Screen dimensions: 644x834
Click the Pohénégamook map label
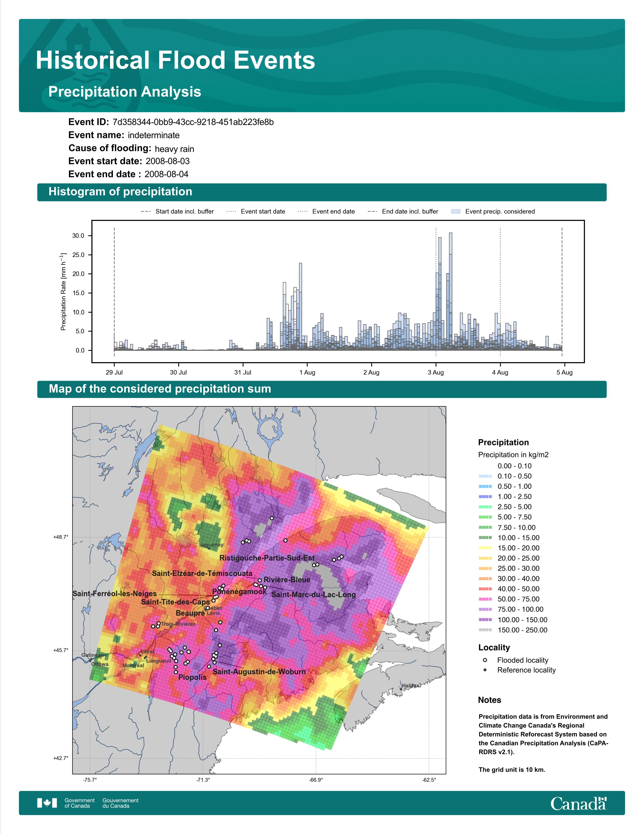tap(240, 592)
